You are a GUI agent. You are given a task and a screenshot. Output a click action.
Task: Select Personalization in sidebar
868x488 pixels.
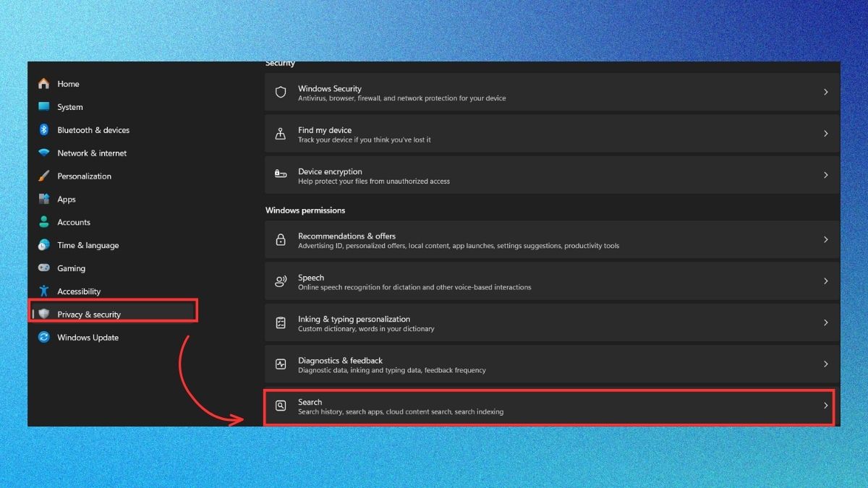pyautogui.click(x=114, y=176)
